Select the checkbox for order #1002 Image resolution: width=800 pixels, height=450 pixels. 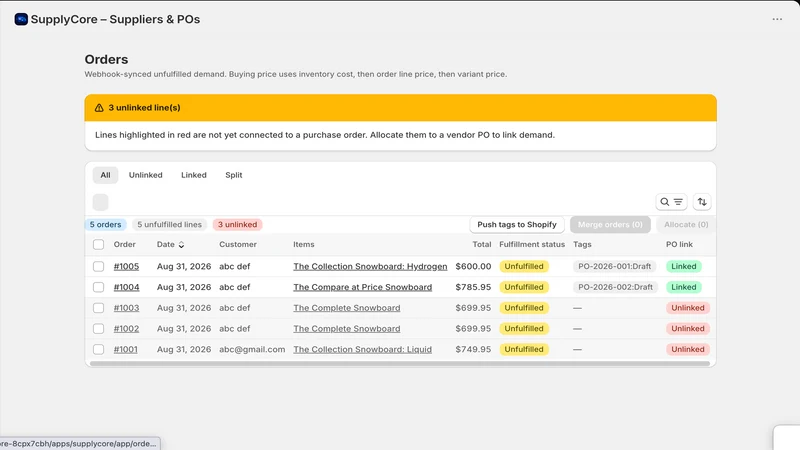coord(98,329)
